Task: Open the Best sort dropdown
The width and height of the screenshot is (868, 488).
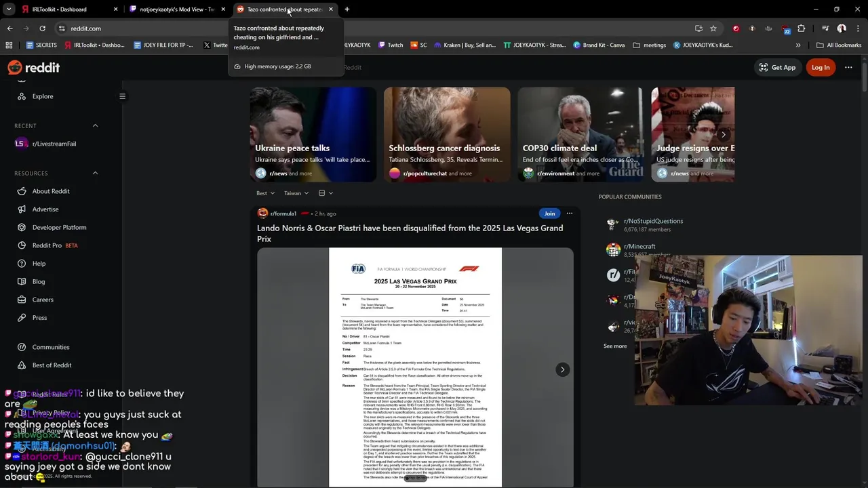Action: [265, 193]
